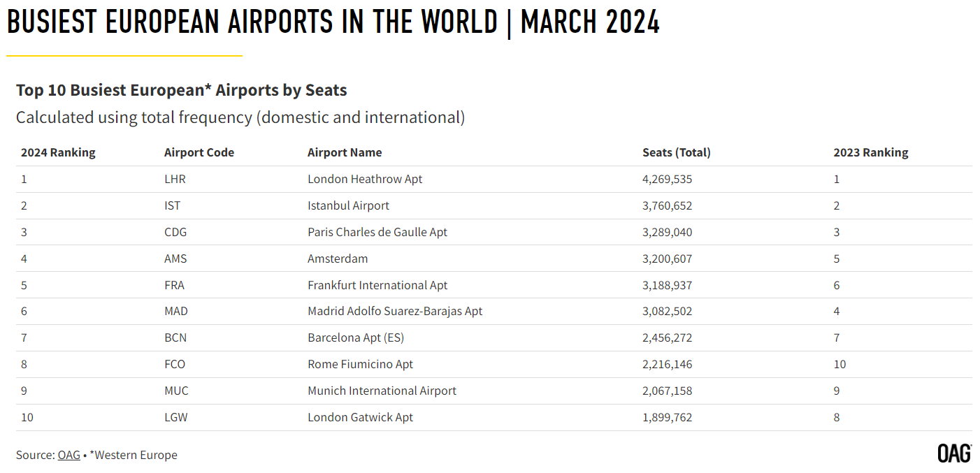980x473 pixels.
Task: Click the 2023 ranking in Frankfurt row
Action: [x=837, y=285]
